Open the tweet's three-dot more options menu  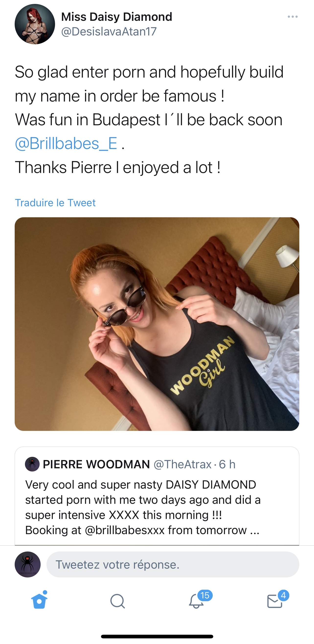click(x=292, y=17)
